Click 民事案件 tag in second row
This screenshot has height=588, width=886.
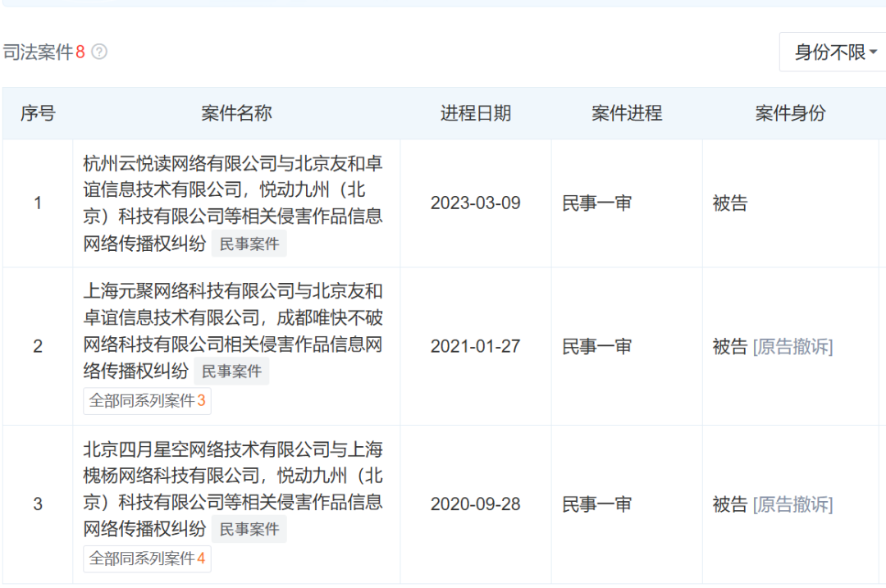[x=231, y=371]
